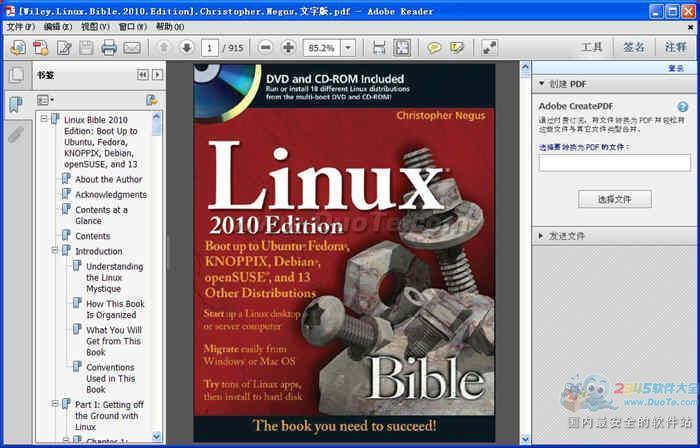Switch to read mode fullscreen icon
Screen dimensions: 700x448
490,47
